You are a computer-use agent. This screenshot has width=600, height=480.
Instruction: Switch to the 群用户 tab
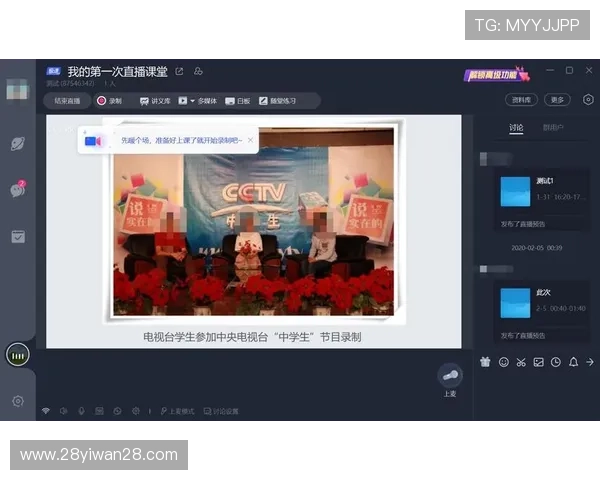point(553,128)
